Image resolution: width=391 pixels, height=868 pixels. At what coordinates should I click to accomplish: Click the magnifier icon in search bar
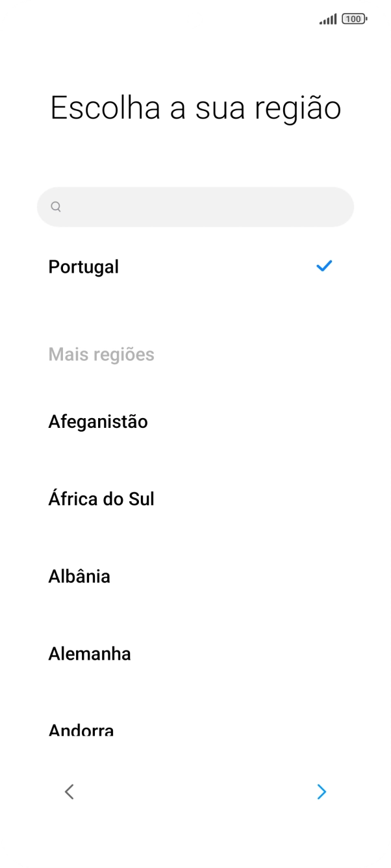coord(56,206)
